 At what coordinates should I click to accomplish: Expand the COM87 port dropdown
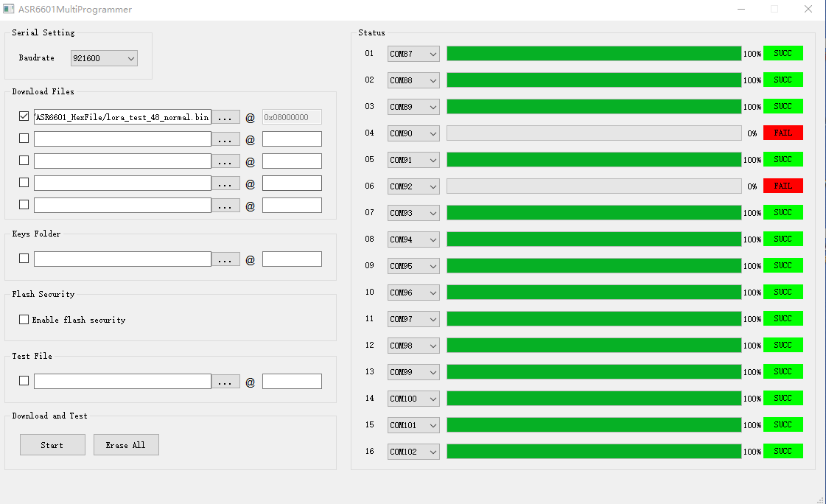coord(413,54)
